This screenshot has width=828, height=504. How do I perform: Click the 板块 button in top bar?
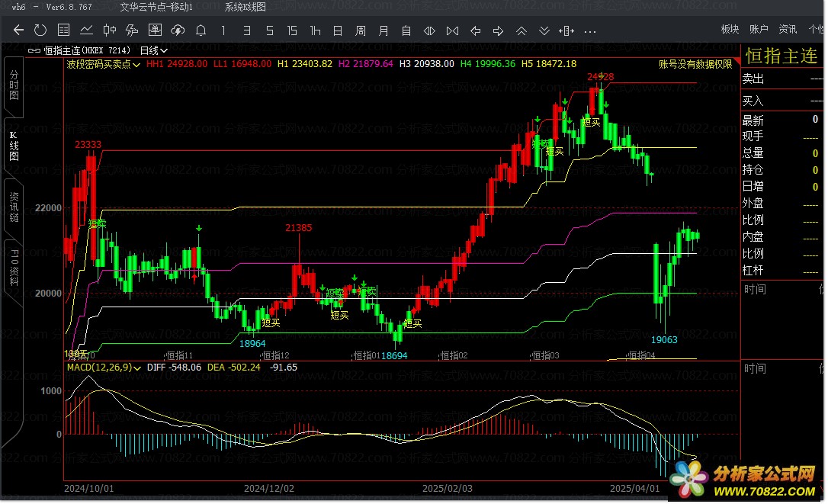click(x=730, y=29)
